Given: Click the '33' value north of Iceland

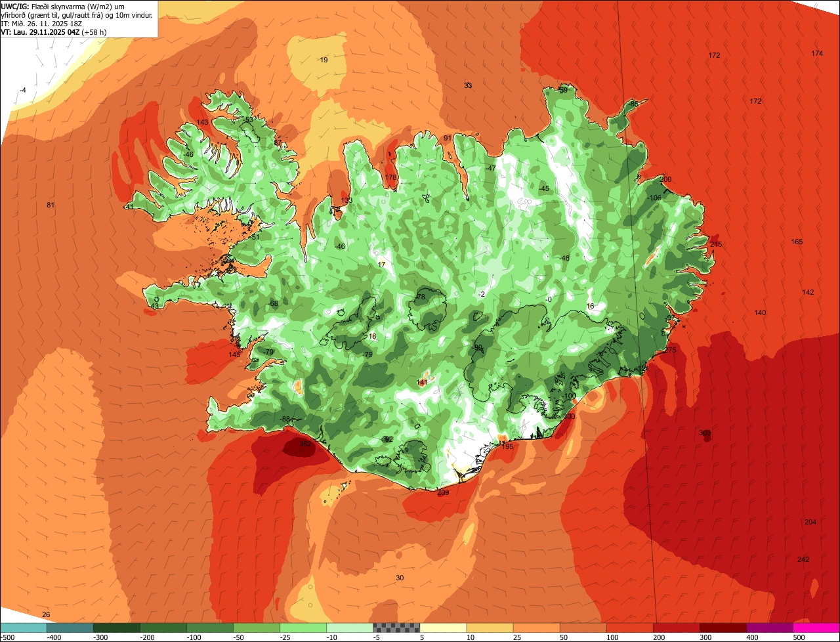Looking at the screenshot, I should (468, 85).
